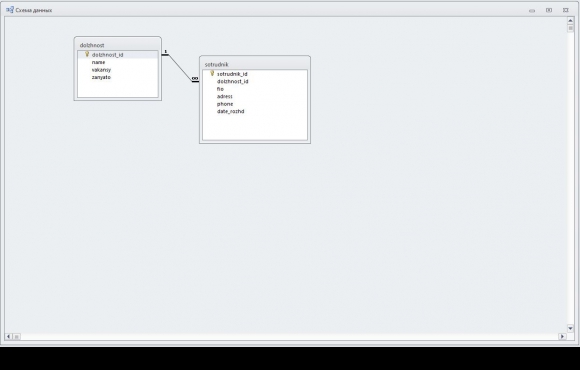Select the sotrudnik_id primary key icon

212,74
